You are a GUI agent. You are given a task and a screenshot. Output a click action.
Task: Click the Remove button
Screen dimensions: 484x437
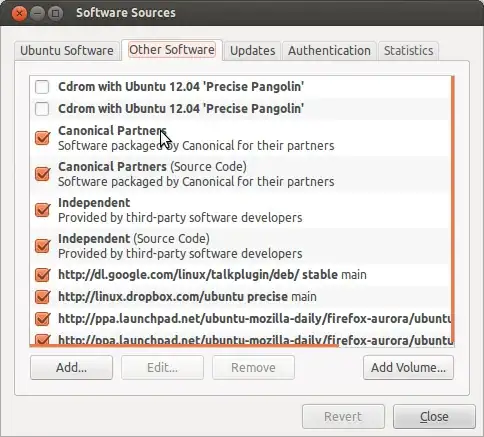click(253, 367)
